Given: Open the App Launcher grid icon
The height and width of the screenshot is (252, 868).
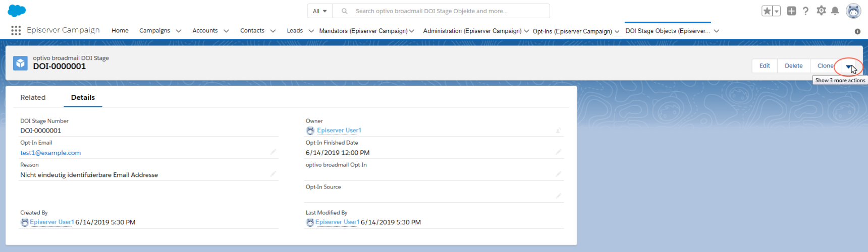Looking at the screenshot, I should pyautogui.click(x=16, y=31).
